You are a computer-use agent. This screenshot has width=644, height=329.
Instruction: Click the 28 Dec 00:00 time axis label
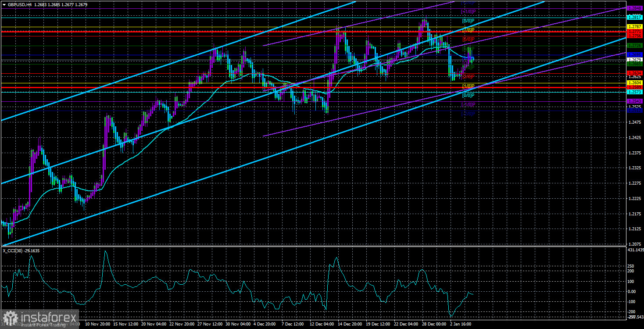click(434, 324)
